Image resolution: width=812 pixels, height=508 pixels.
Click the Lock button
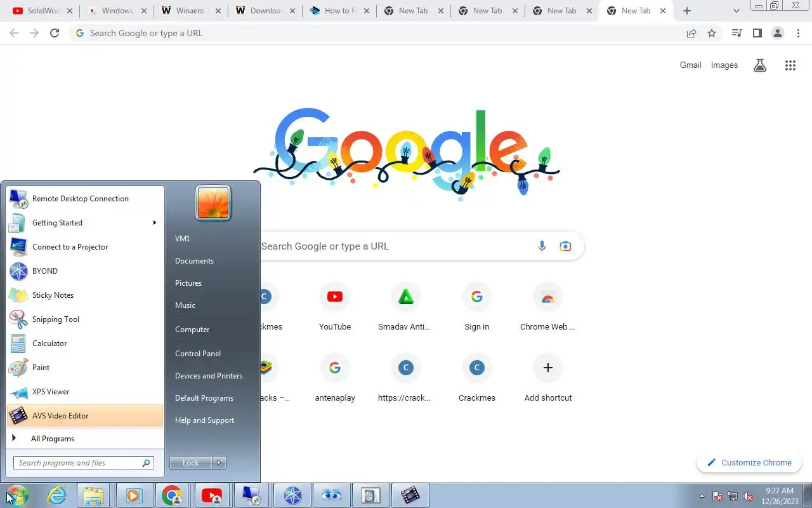[x=191, y=463]
